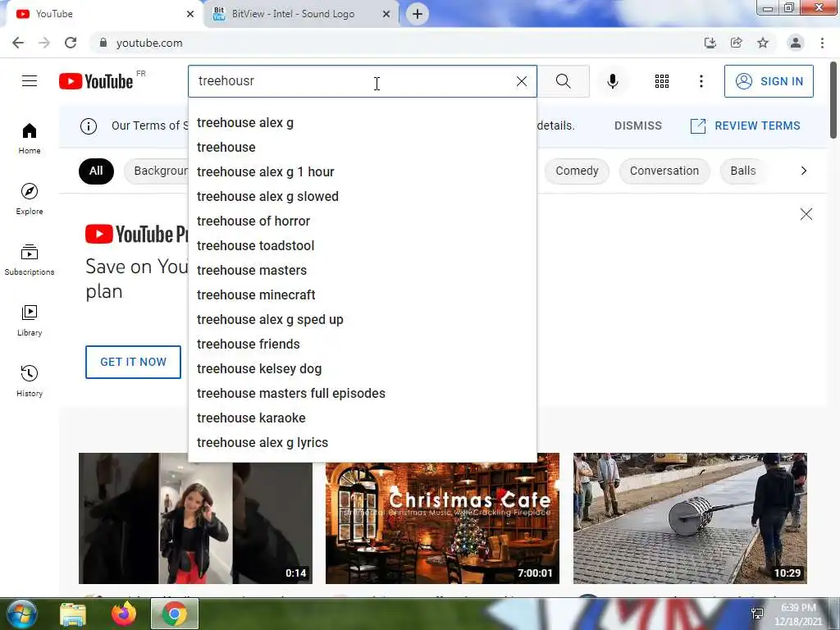Viewport: 840px width, 630px height.
Task: Click the page vertical scrollbar
Action: 834,99
